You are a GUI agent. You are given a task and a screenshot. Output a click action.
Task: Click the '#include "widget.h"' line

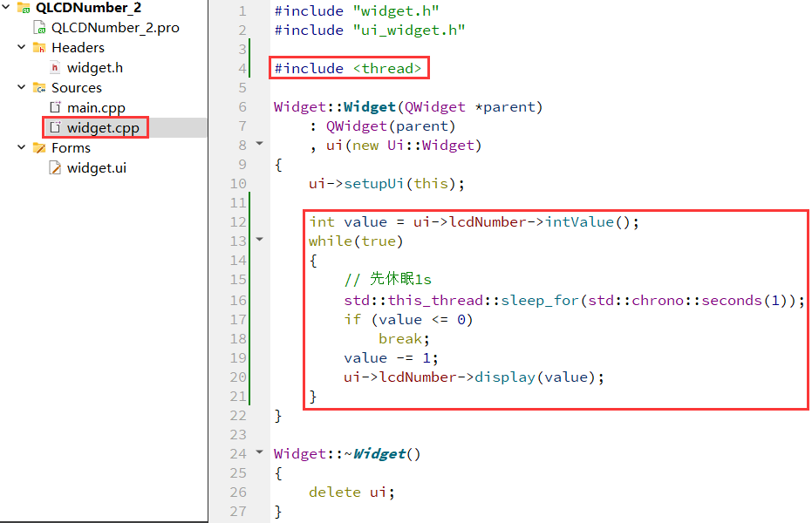click(x=356, y=10)
